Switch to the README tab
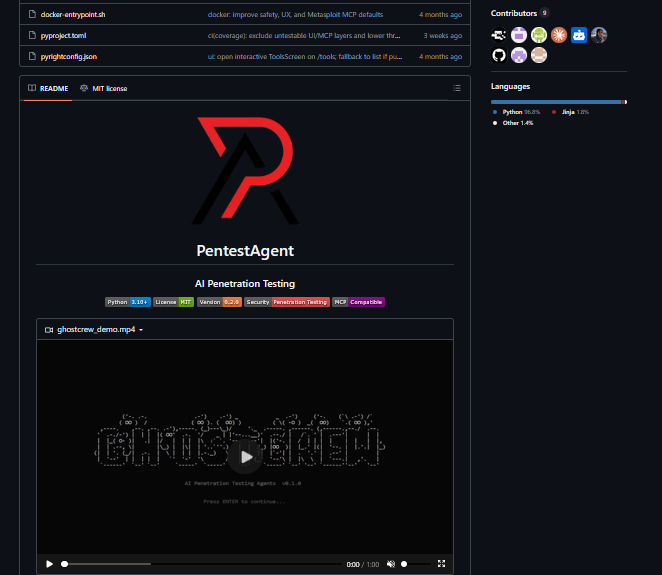Image resolution: width=662 pixels, height=575 pixels. pyautogui.click(x=48, y=88)
